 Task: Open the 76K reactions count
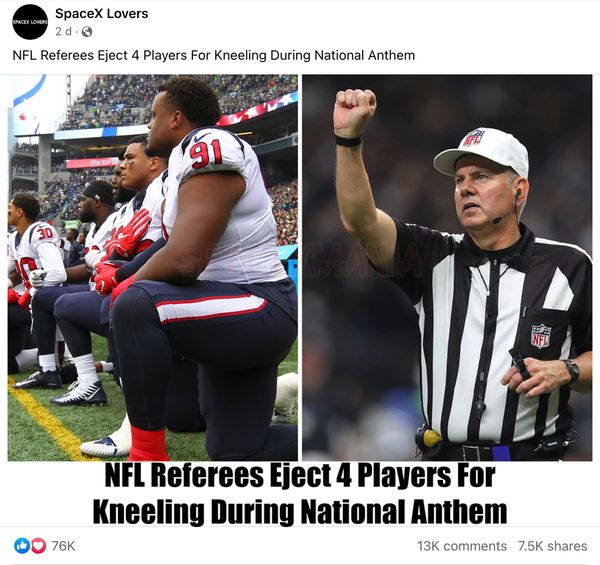(63, 546)
